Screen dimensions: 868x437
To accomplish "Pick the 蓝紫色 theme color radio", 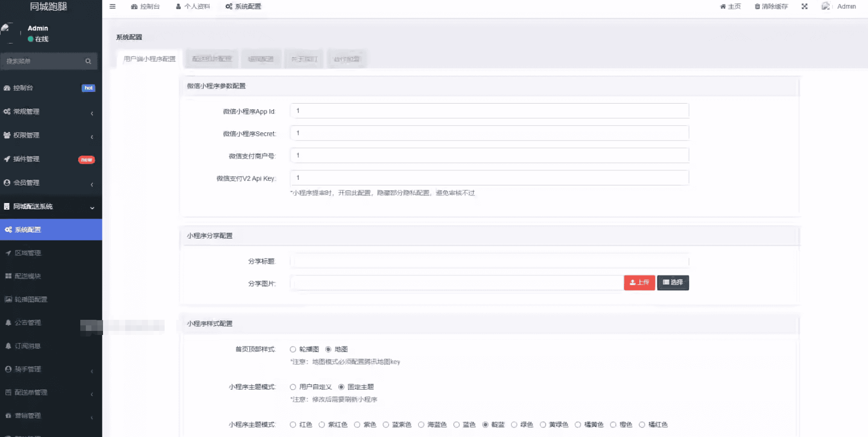I will tap(386, 425).
